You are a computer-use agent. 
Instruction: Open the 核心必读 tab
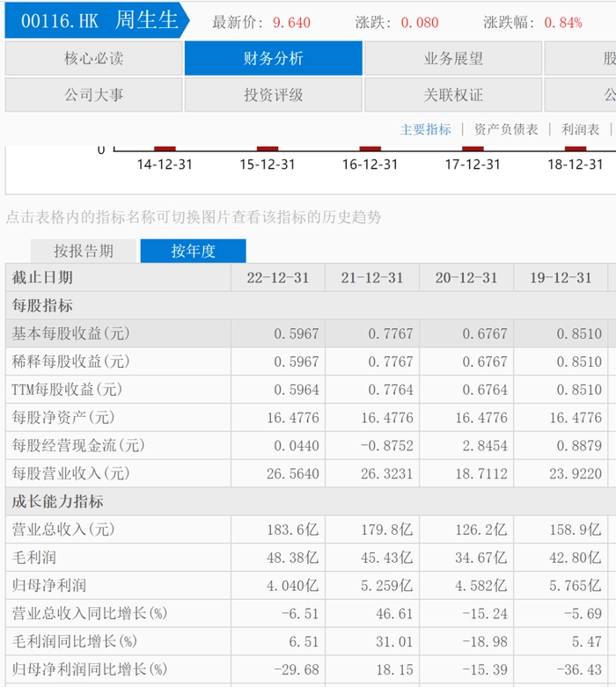[93, 59]
